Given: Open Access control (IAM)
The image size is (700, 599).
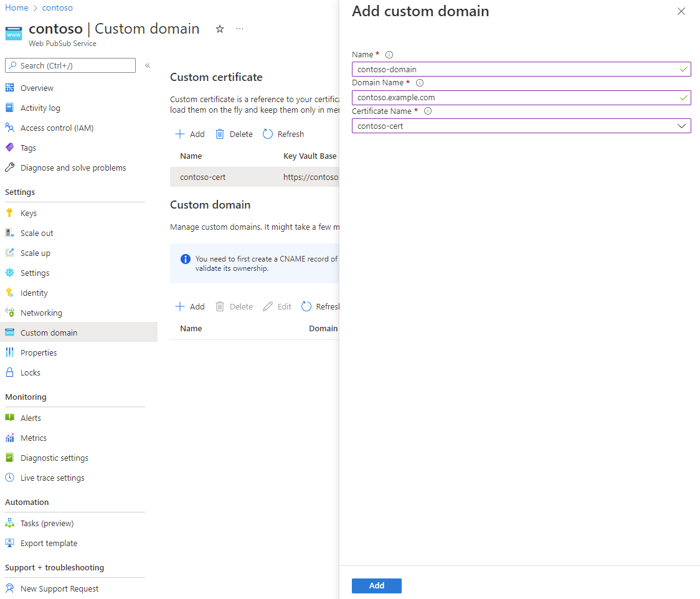Looking at the screenshot, I should [57, 128].
